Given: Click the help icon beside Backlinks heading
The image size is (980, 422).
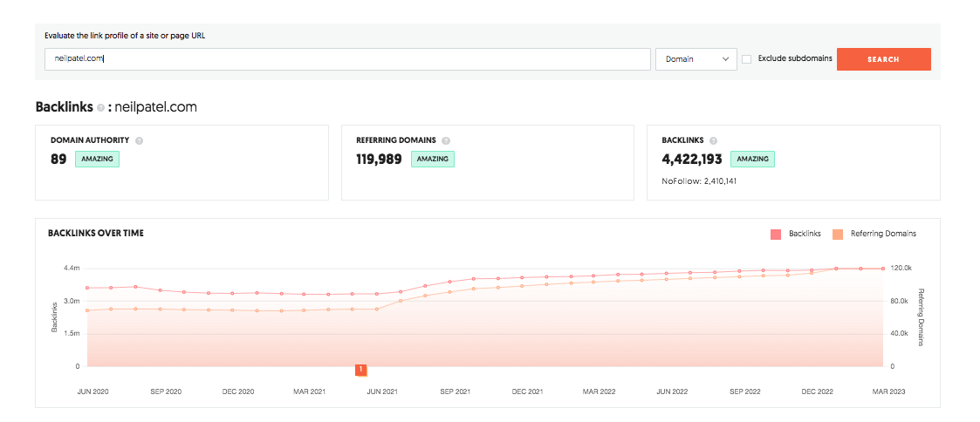Looking at the screenshot, I should (x=100, y=108).
